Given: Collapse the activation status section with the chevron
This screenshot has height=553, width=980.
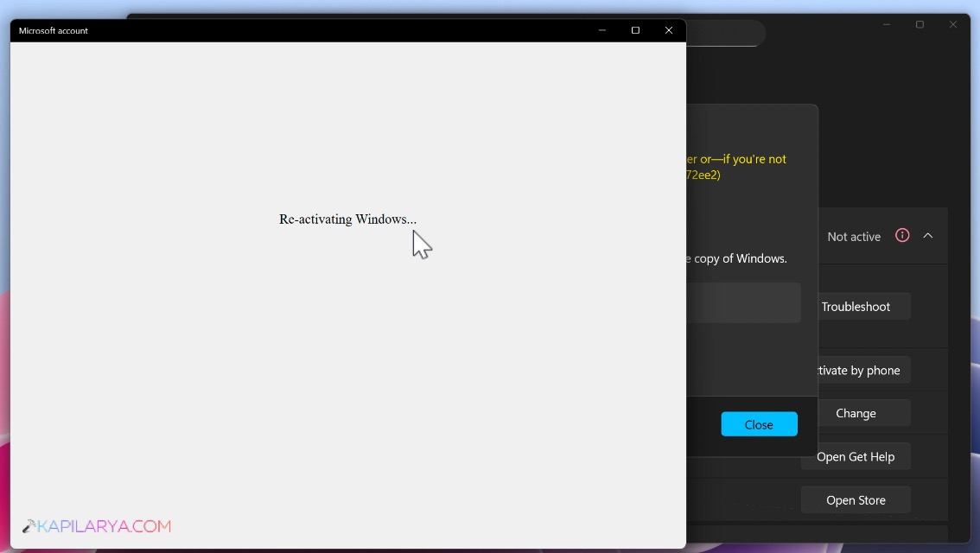Looking at the screenshot, I should point(928,235).
